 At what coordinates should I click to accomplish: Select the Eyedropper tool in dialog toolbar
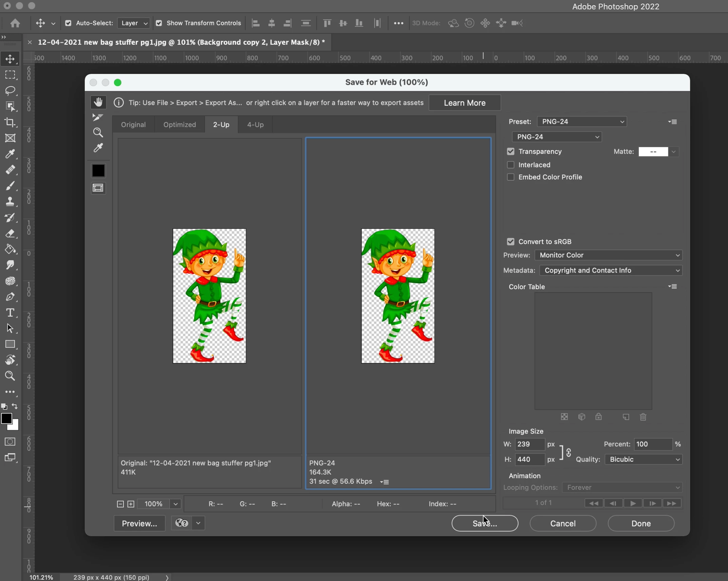(x=98, y=148)
